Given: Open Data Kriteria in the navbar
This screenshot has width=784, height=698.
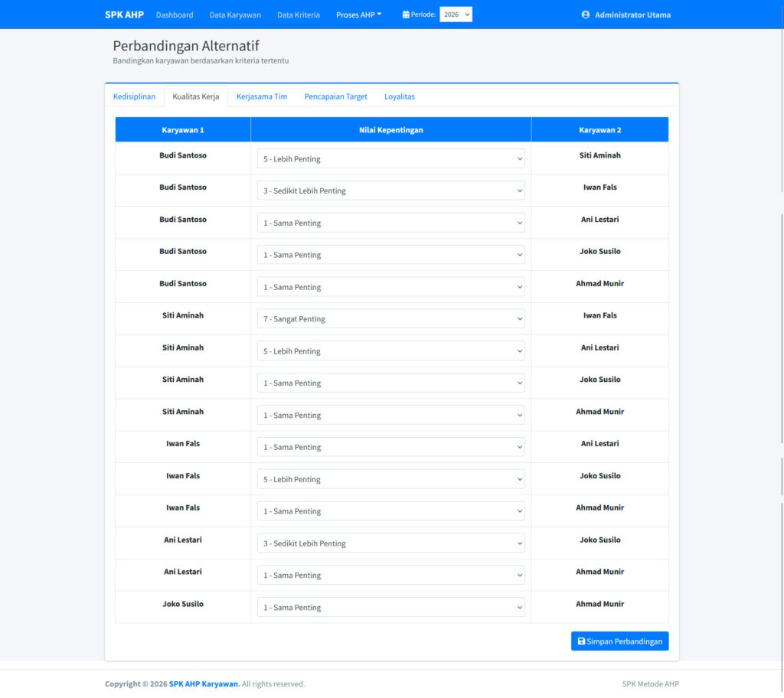Looking at the screenshot, I should pos(298,15).
